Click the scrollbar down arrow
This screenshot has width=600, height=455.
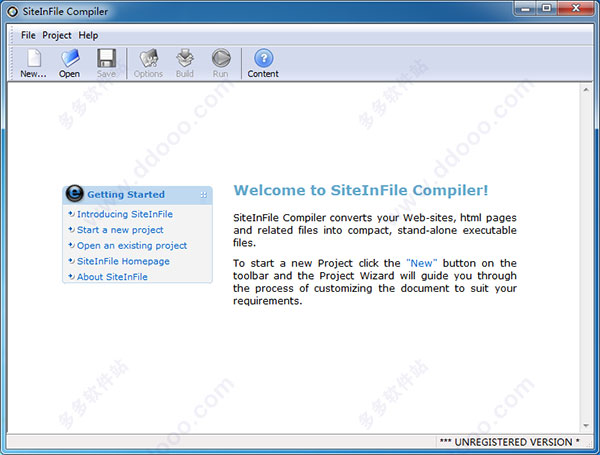[x=586, y=426]
